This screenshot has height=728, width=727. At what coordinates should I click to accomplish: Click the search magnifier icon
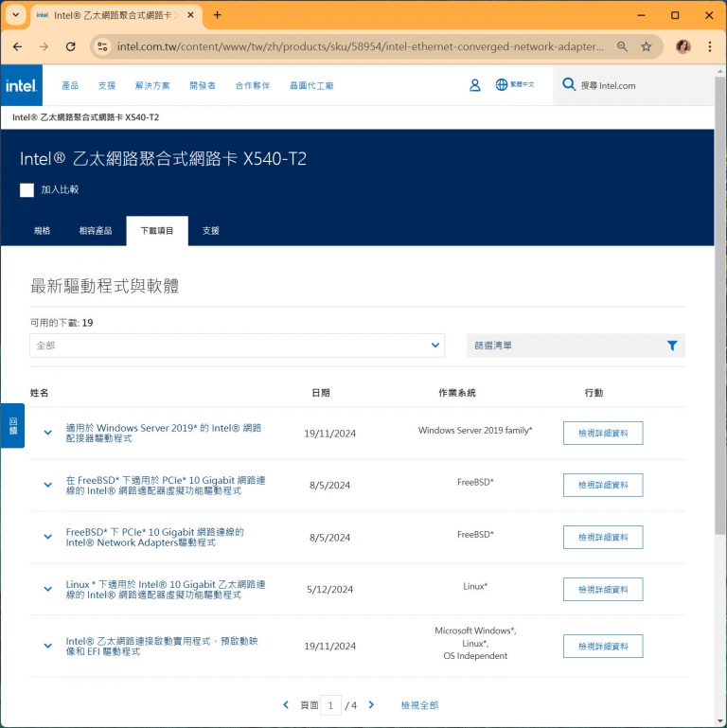tap(568, 84)
